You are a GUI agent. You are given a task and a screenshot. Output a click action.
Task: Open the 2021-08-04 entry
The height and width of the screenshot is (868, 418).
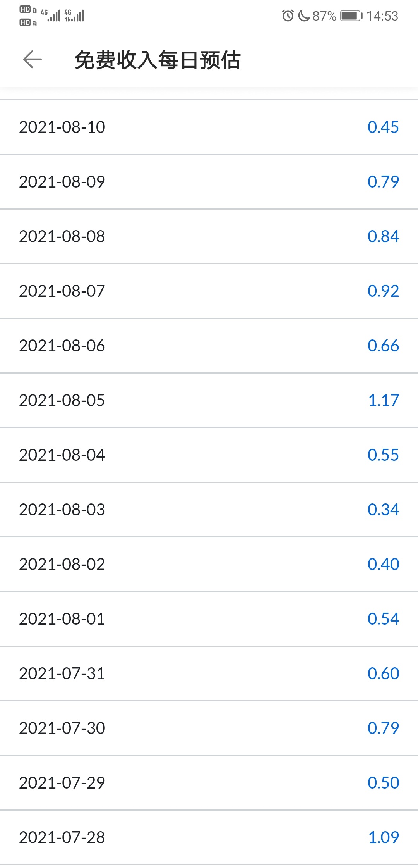click(x=62, y=455)
